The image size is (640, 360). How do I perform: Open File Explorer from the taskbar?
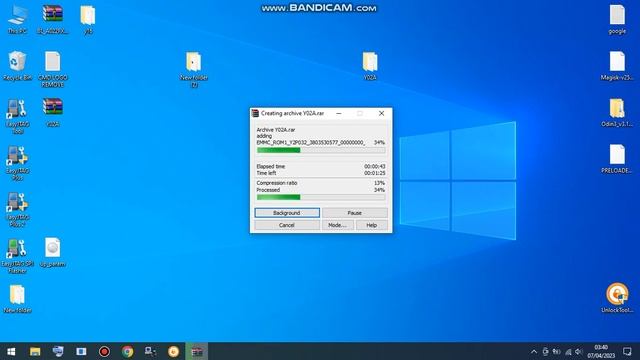35,351
